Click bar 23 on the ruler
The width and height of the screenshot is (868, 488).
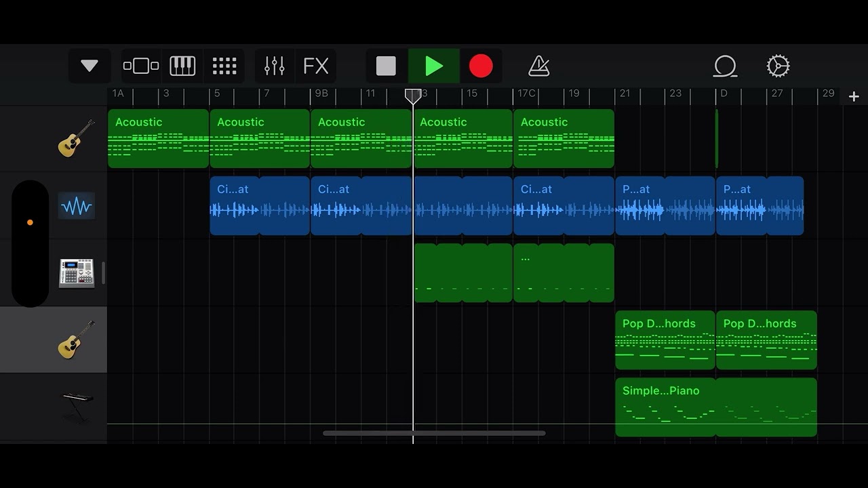[x=675, y=94]
